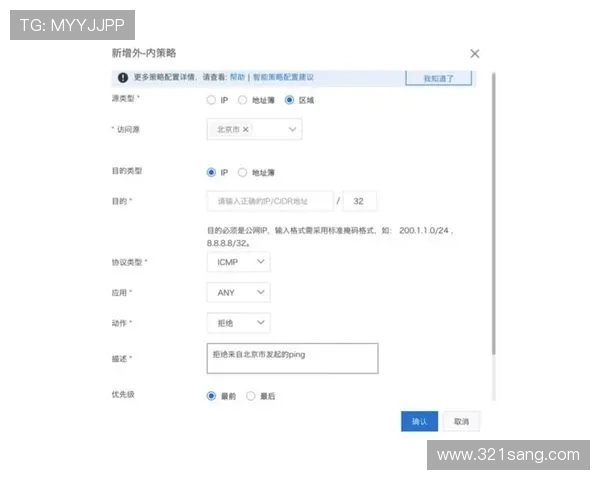Close the 新增外-内策略 dialog with the X

click(474, 54)
